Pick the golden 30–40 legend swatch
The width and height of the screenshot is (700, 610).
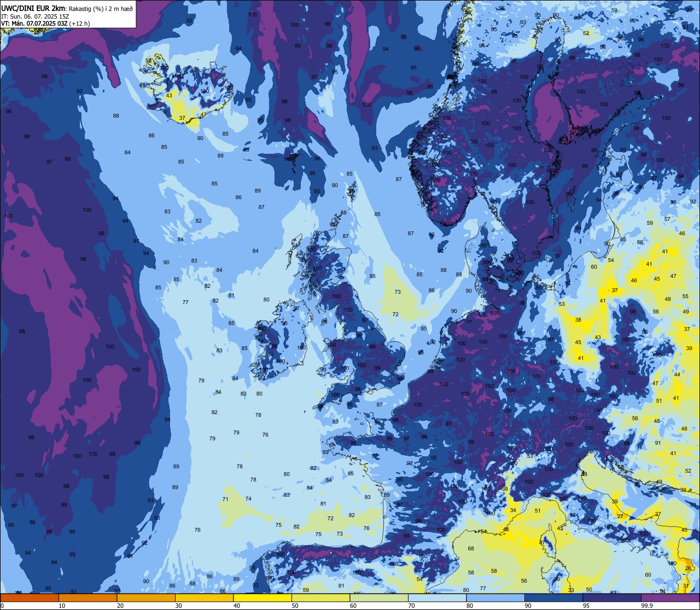204,597
